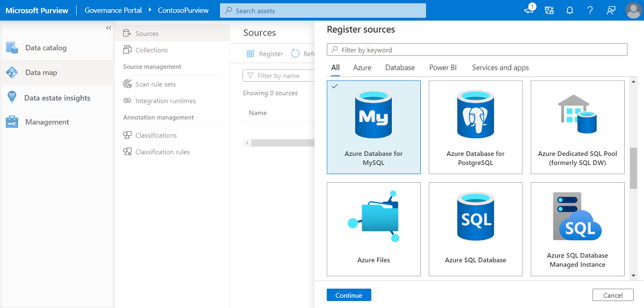
Task: Click the Continue button
Action: pos(349,295)
